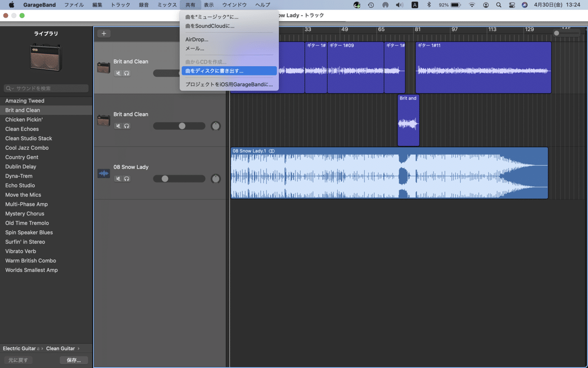588x368 pixels.
Task: Adjust the pan knob on the second Brit and Clean track
Action: (x=216, y=126)
